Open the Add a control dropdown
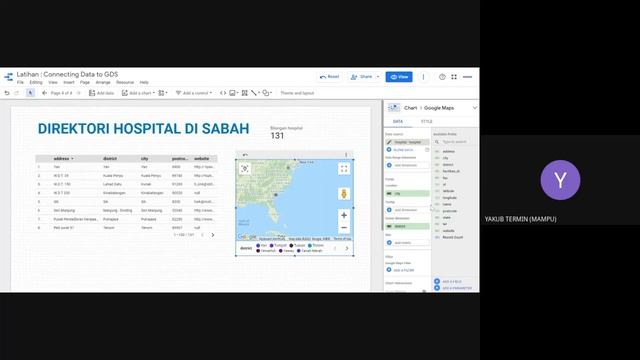 193,93
